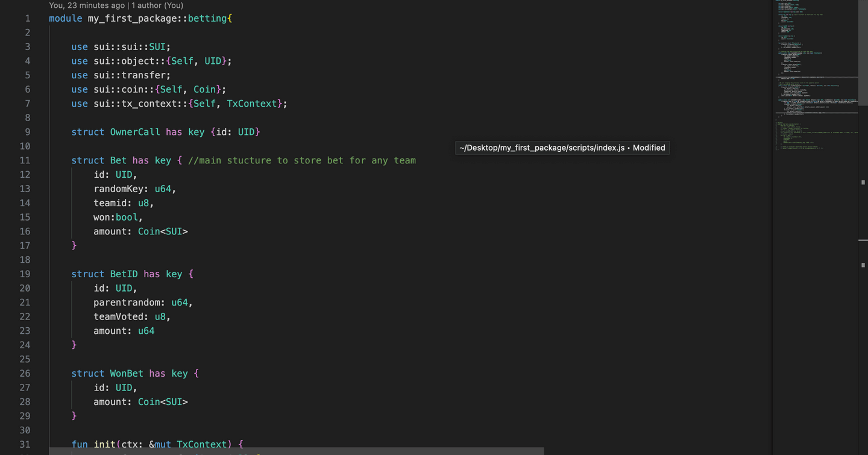Click the "//main stucture to store bet" comment
868x455 pixels.
click(x=302, y=160)
